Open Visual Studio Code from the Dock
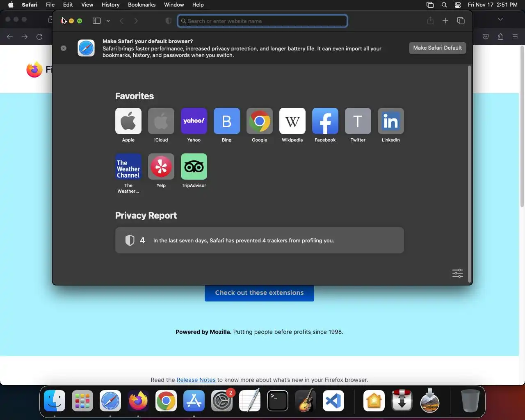This screenshot has width=525, height=420. (x=333, y=401)
